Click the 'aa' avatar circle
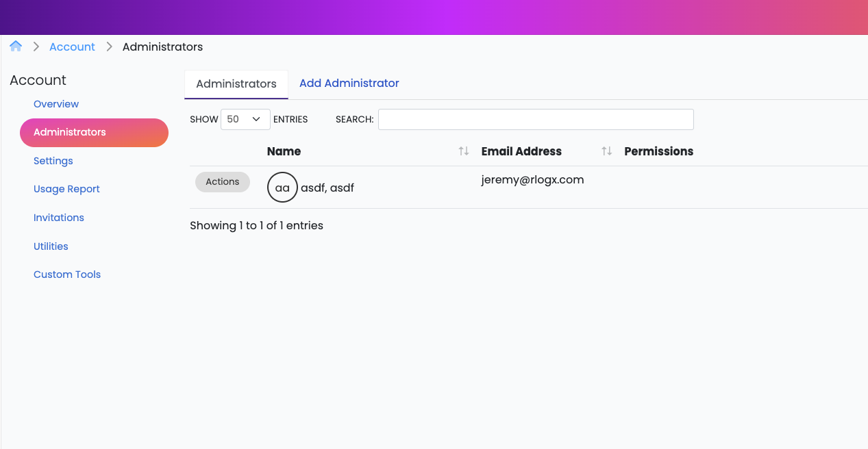Image resolution: width=868 pixels, height=449 pixels. 282,188
